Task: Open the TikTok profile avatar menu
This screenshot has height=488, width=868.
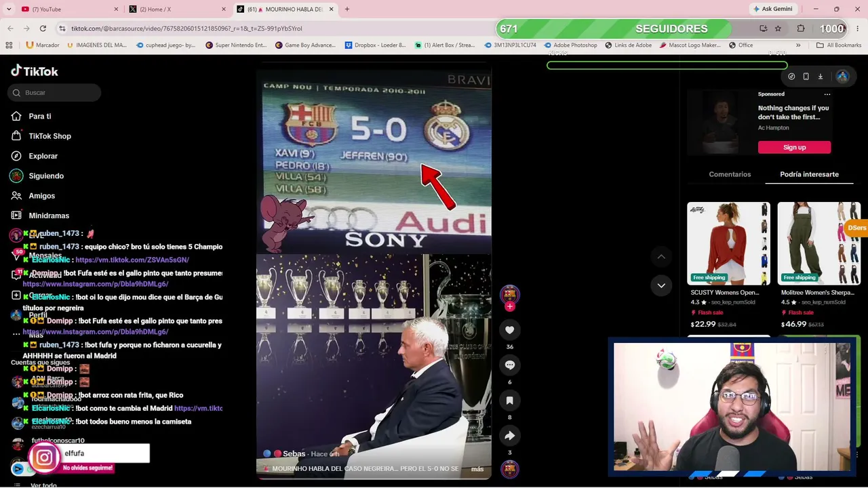Action: (842, 77)
